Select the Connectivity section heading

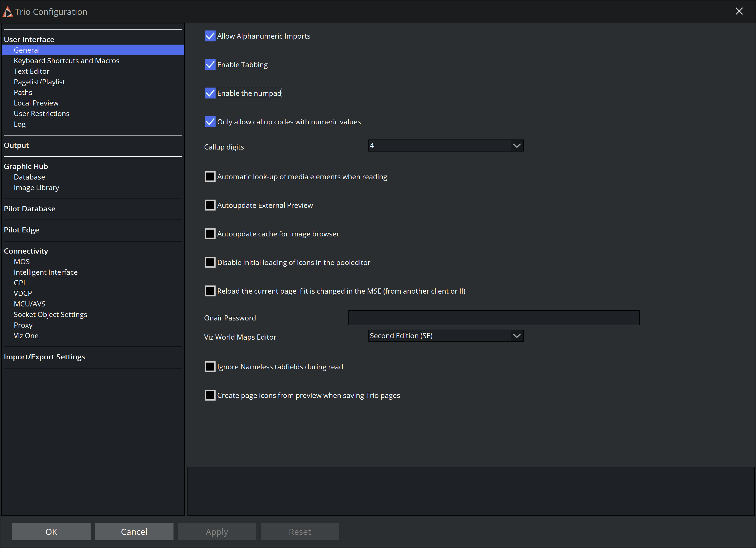click(26, 251)
